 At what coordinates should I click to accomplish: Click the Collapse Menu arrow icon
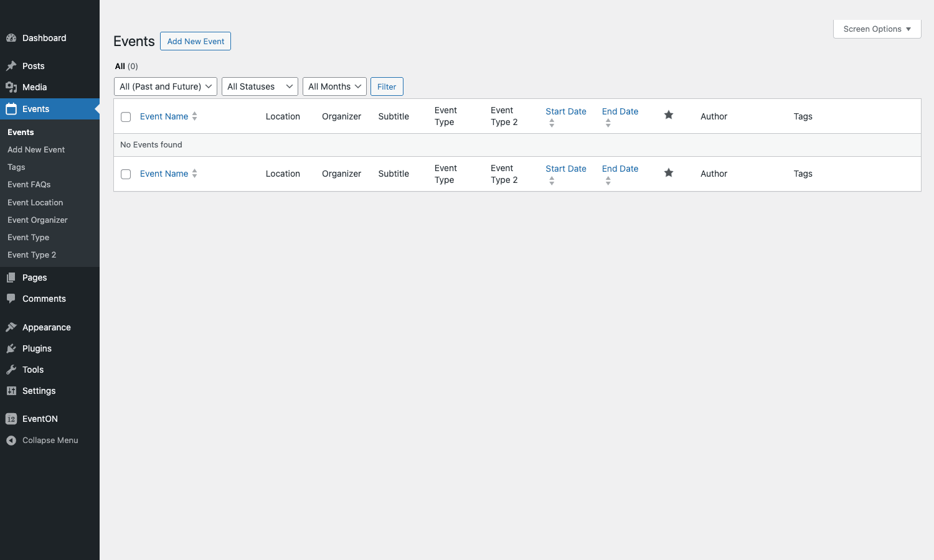(x=11, y=440)
